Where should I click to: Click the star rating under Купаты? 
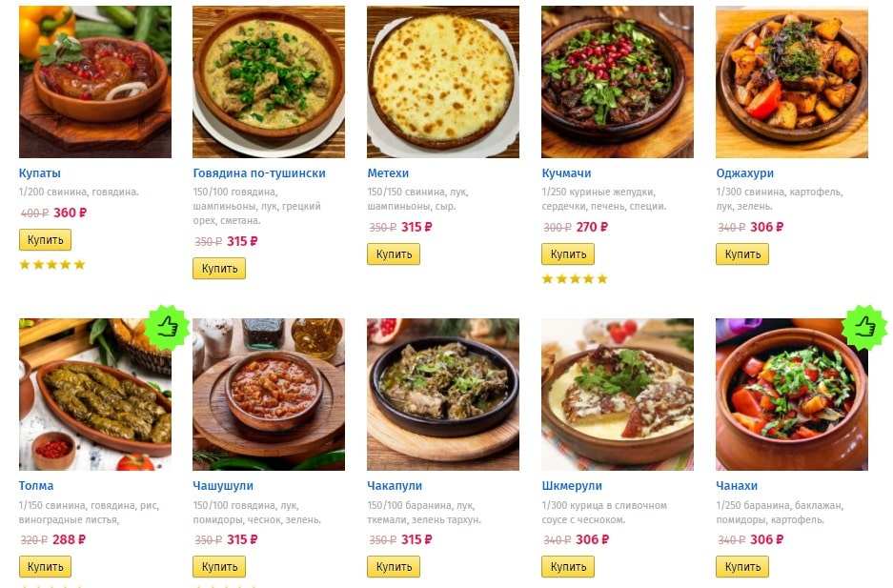52,265
